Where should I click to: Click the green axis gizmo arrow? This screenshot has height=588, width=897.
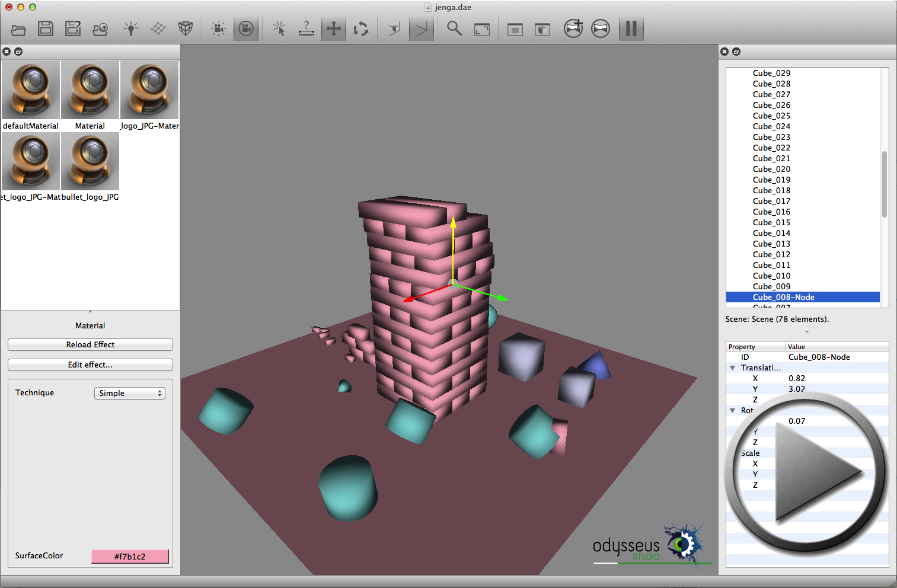tap(502, 298)
